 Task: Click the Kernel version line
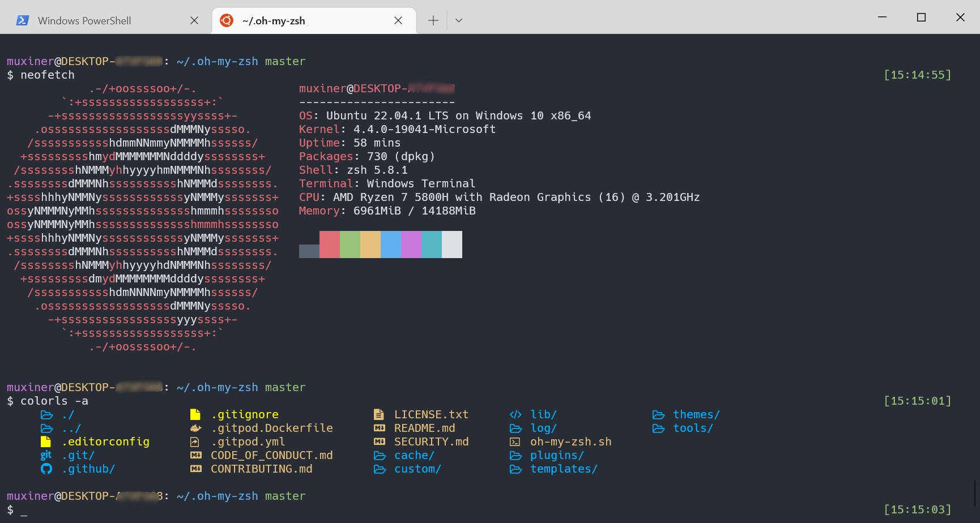tap(398, 129)
